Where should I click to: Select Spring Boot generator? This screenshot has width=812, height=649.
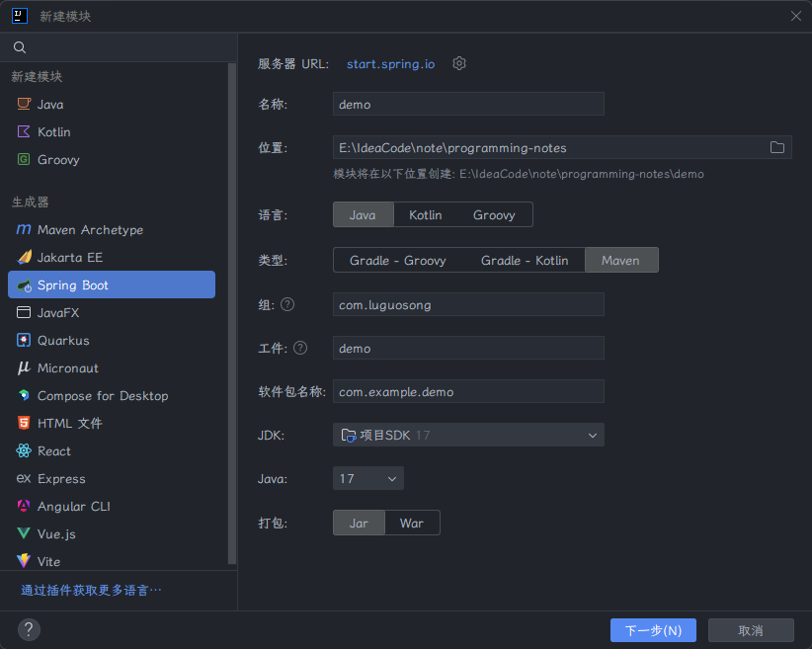pos(112,284)
